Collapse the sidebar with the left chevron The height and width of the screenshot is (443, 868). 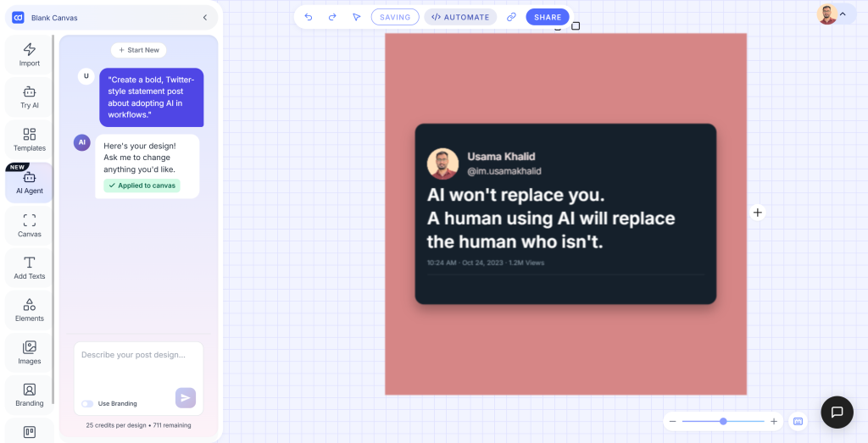coord(205,18)
